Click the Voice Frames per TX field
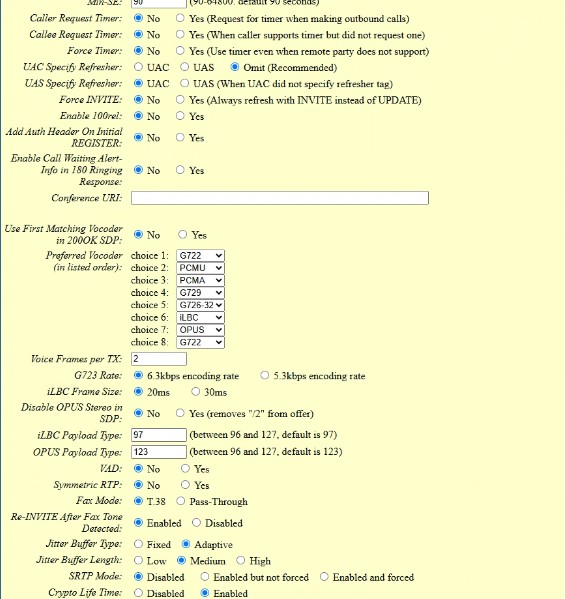 [159, 359]
